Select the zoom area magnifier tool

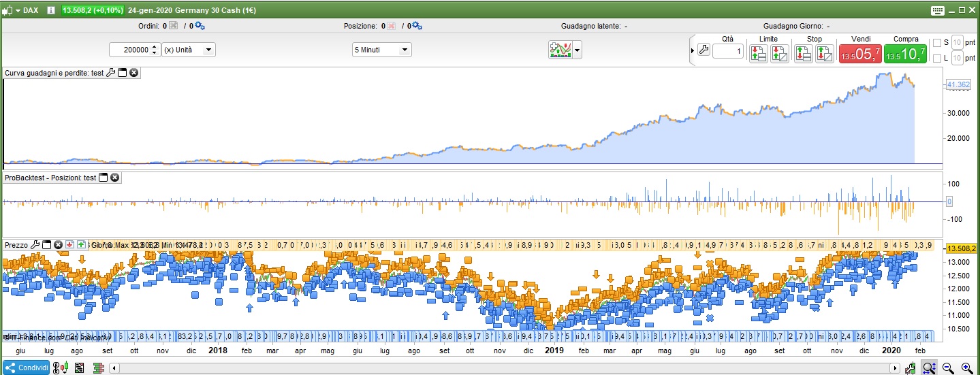click(x=930, y=368)
